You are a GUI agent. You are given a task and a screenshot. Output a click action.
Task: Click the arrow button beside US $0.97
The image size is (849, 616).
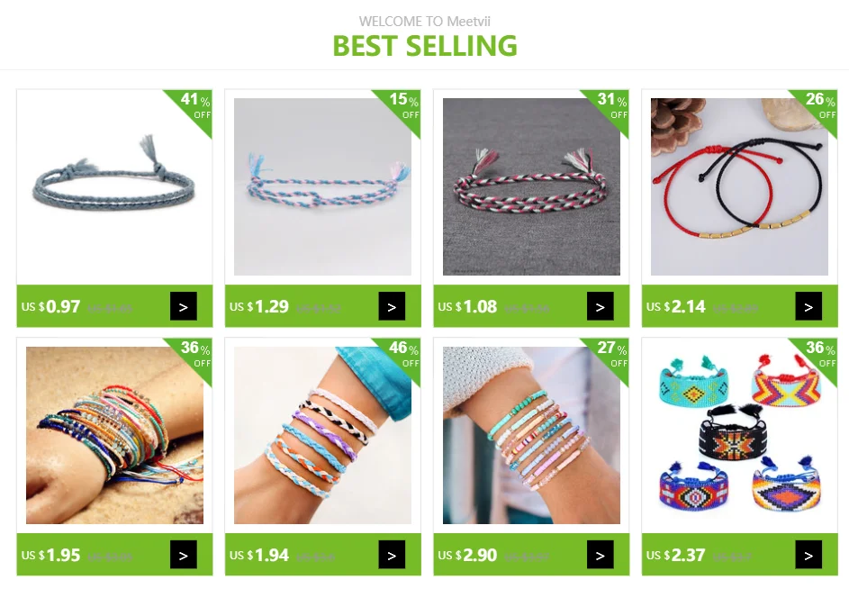184,306
